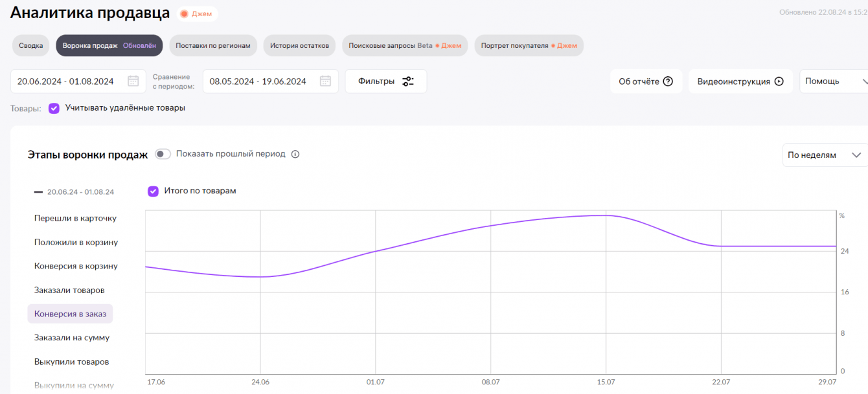Click calendar icon in comparison period field
Screen dimensions: 868x394
(x=325, y=82)
